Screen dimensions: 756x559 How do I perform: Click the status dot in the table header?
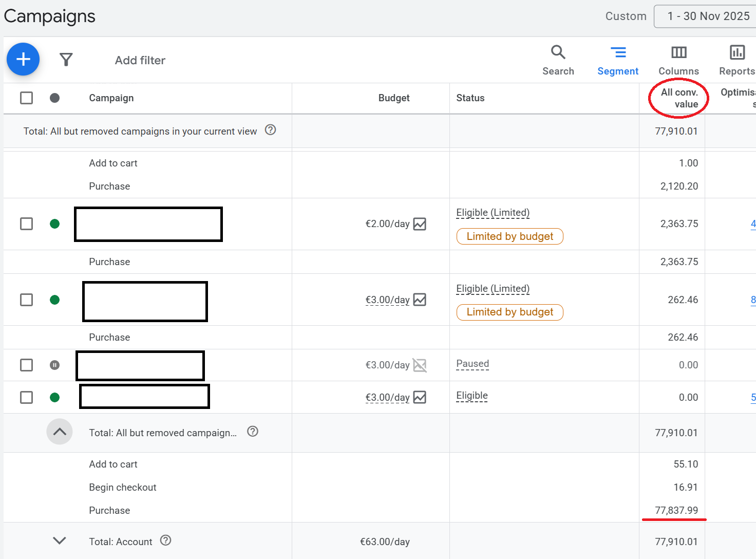pyautogui.click(x=55, y=98)
